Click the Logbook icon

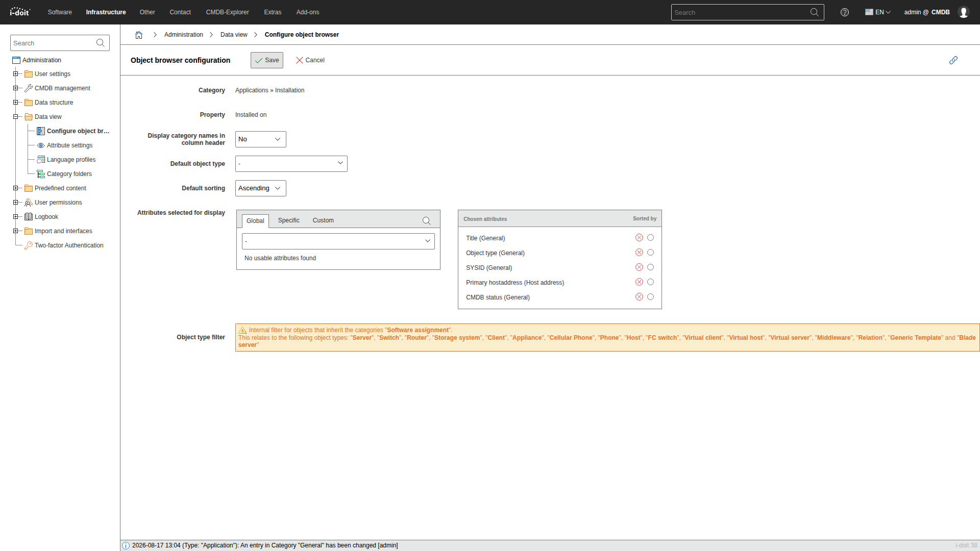[29, 217]
